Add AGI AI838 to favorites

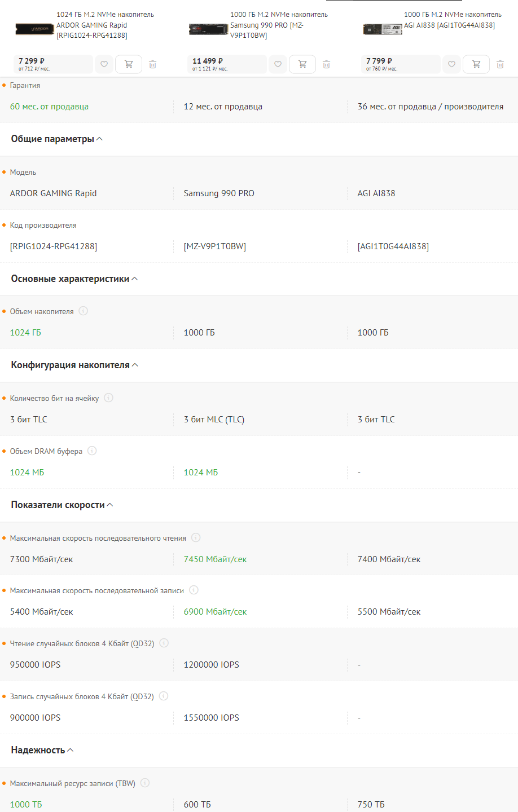click(x=451, y=64)
